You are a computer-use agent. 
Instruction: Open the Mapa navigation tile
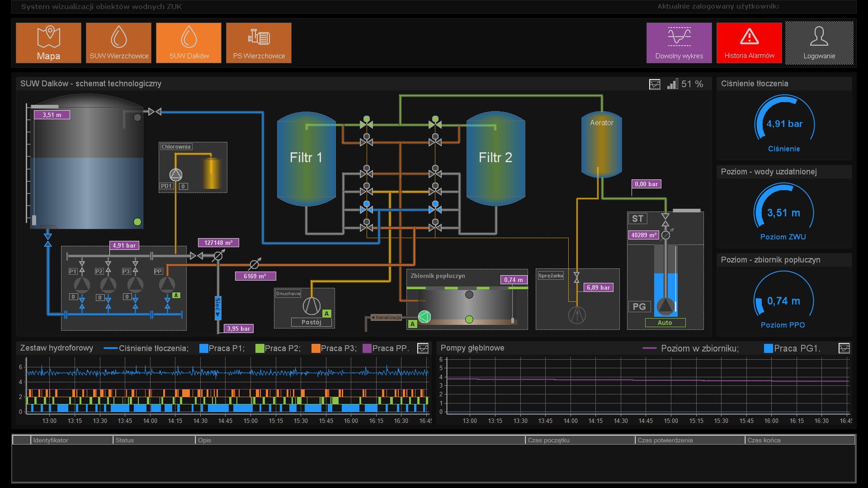click(x=48, y=43)
